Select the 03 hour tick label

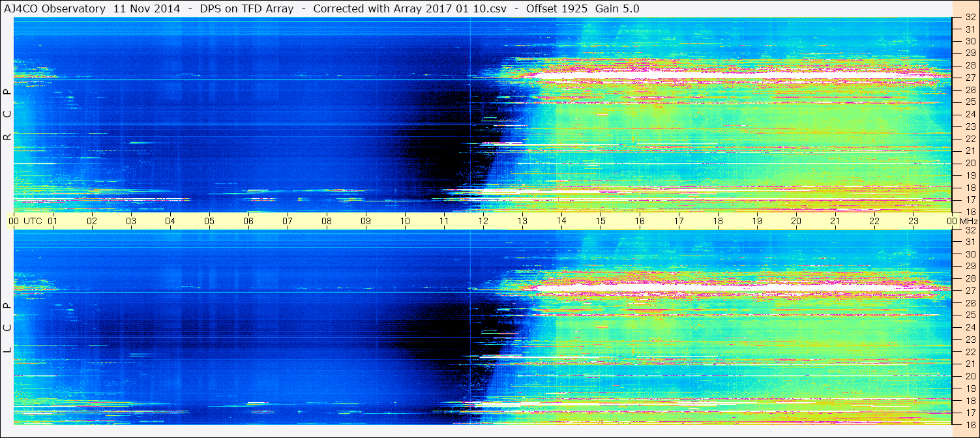pos(131,221)
